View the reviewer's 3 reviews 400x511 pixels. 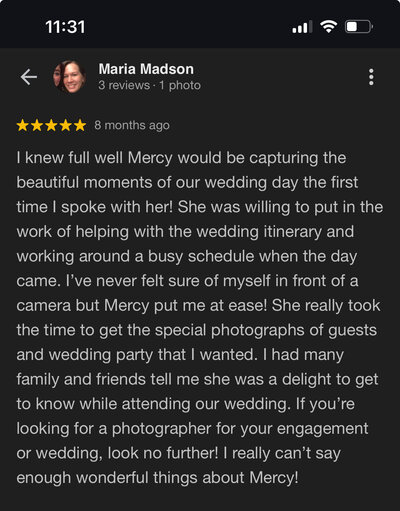coord(124,85)
